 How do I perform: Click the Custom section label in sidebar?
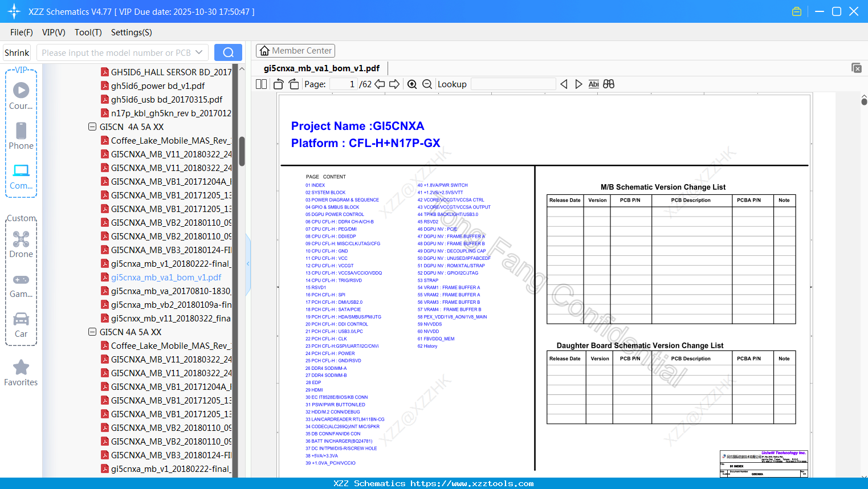coord(21,218)
